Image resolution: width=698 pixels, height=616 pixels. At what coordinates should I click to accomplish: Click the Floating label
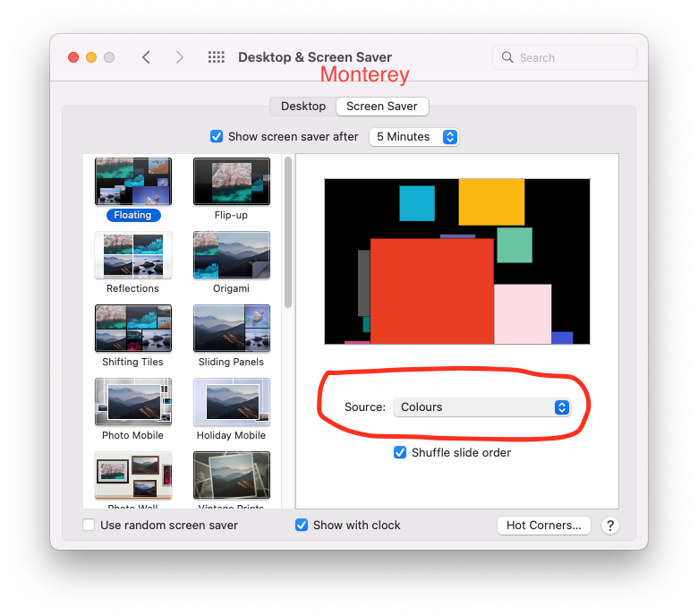coord(133,215)
